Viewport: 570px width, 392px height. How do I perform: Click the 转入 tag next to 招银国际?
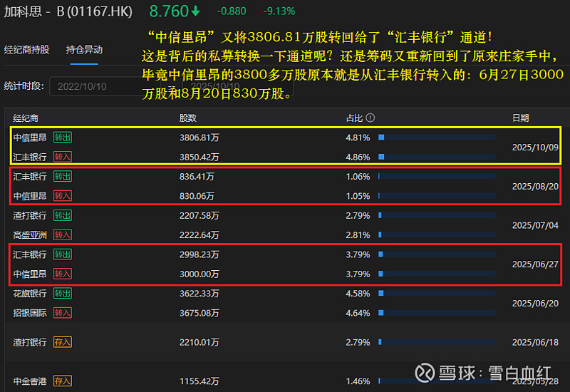pyautogui.click(x=63, y=313)
